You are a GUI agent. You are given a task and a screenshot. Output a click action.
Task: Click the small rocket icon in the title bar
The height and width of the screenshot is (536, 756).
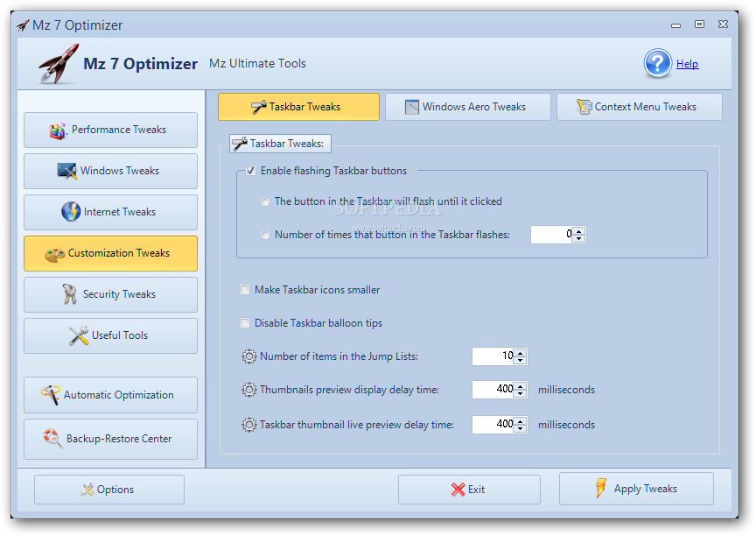point(23,25)
